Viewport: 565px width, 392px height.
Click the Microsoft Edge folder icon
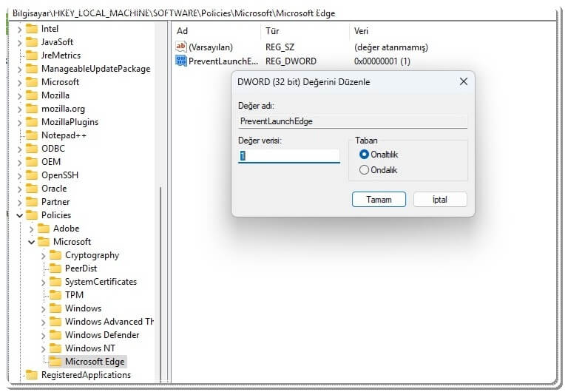point(55,362)
